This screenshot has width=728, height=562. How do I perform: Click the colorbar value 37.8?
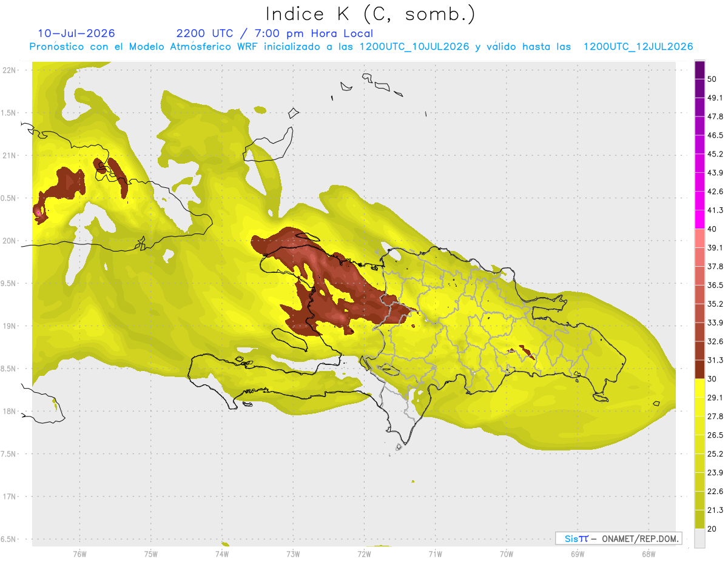(x=715, y=266)
